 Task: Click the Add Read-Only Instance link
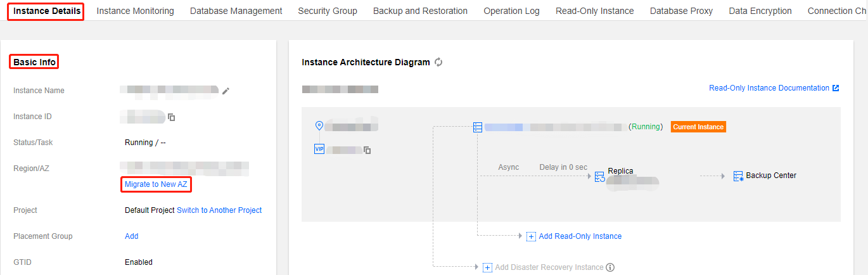[580, 236]
